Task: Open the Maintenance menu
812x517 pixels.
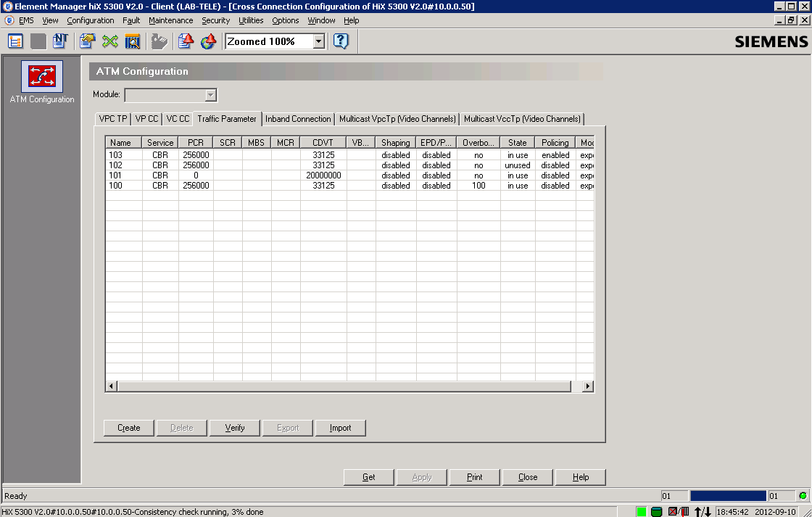Action: pyautogui.click(x=171, y=20)
